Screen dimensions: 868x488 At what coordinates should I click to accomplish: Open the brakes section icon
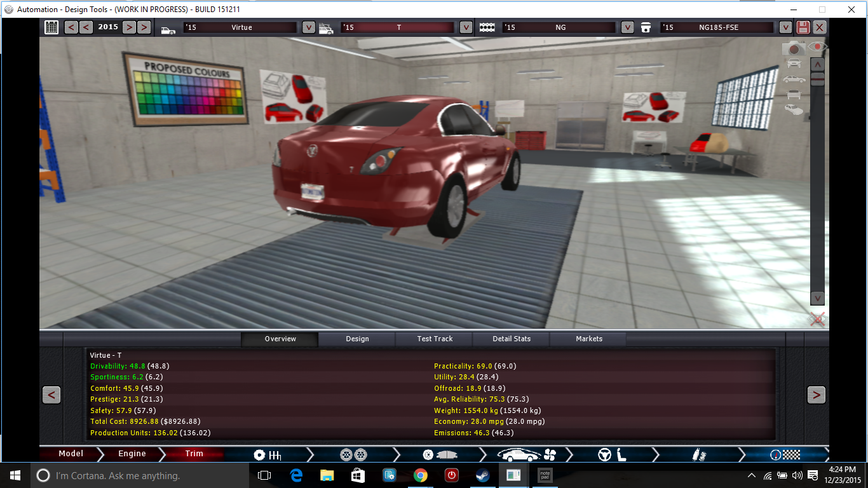point(439,454)
